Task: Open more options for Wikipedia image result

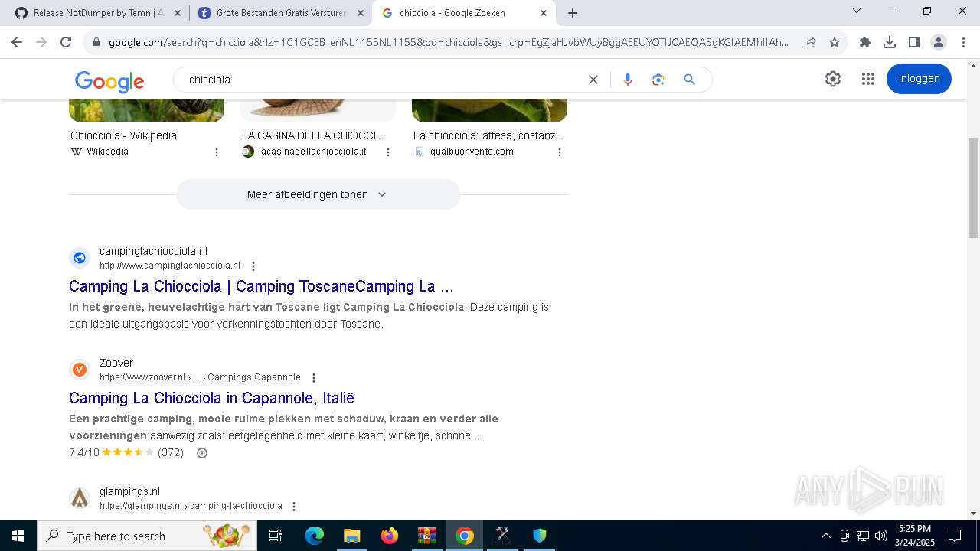Action: point(217,152)
